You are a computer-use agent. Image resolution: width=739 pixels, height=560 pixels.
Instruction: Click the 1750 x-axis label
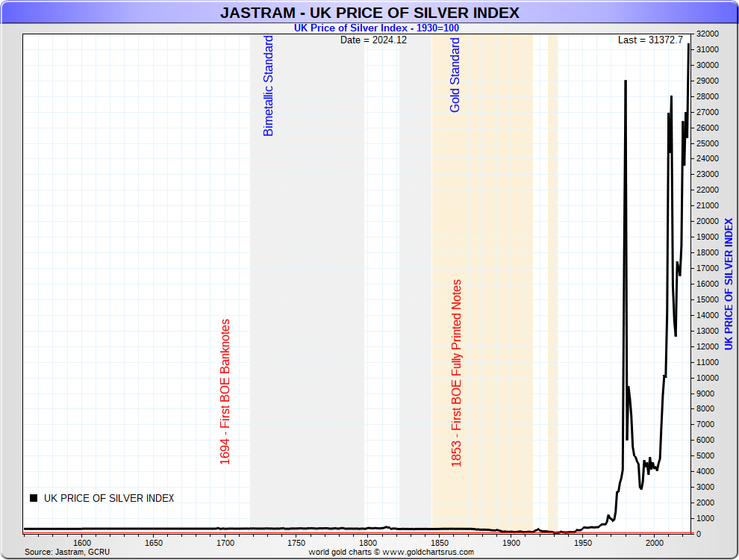[296, 543]
